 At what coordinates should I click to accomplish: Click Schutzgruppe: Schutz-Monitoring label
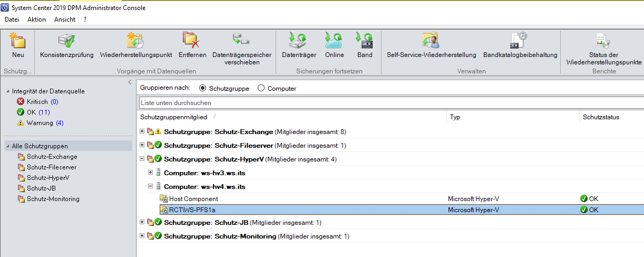[x=220, y=236]
